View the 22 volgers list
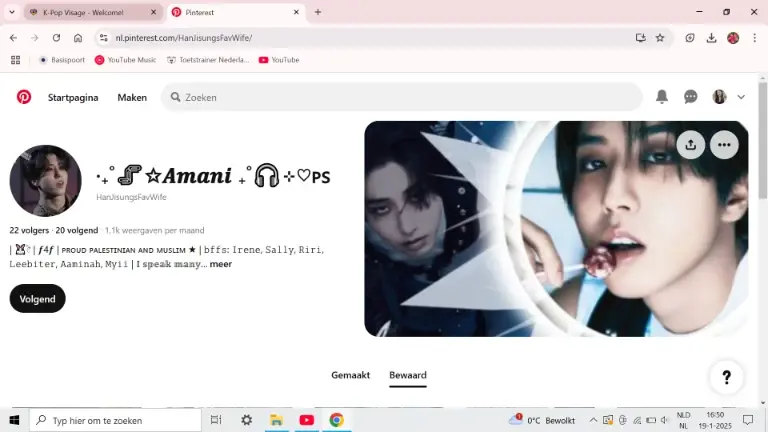 click(x=29, y=230)
